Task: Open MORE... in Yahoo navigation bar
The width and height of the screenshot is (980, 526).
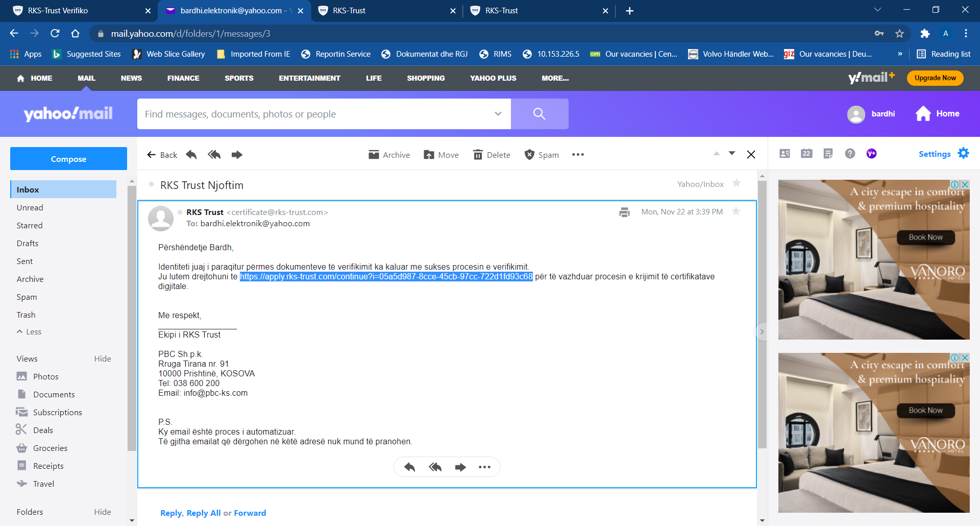Action: [x=555, y=78]
